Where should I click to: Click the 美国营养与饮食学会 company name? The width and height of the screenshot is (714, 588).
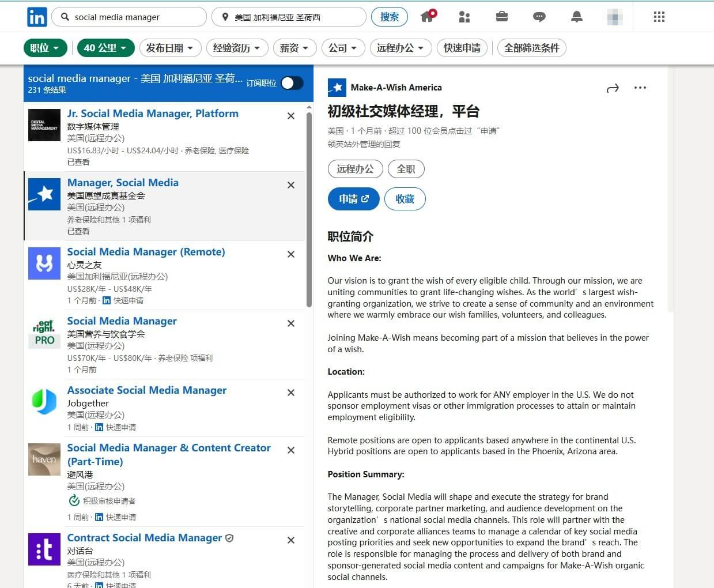(106, 334)
